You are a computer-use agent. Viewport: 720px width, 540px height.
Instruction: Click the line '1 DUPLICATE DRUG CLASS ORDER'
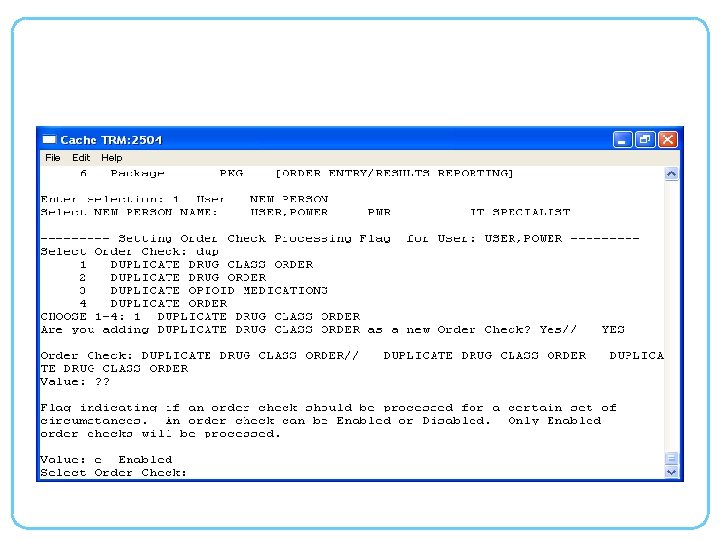click(197, 264)
